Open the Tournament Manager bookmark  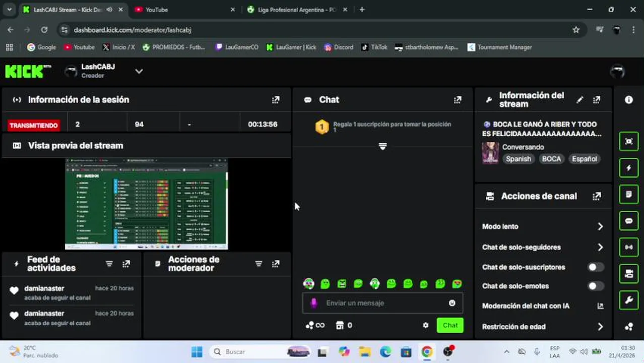pos(499,47)
